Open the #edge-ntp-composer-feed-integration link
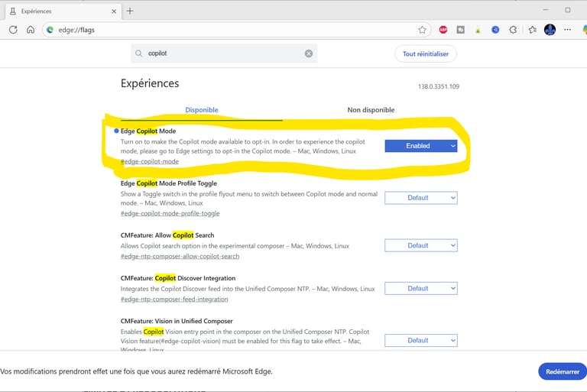The image size is (587, 392). [174, 299]
